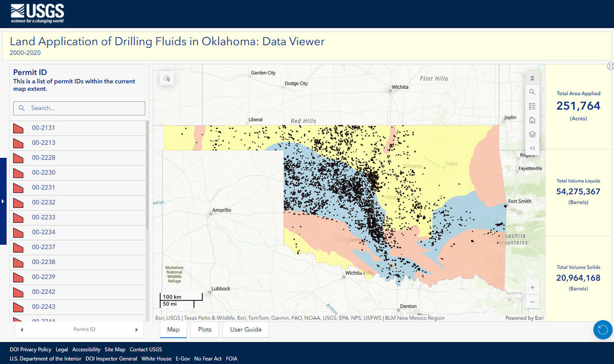Select the polygon selection tool on the map
This screenshot has width=614, height=364.
pos(167,78)
